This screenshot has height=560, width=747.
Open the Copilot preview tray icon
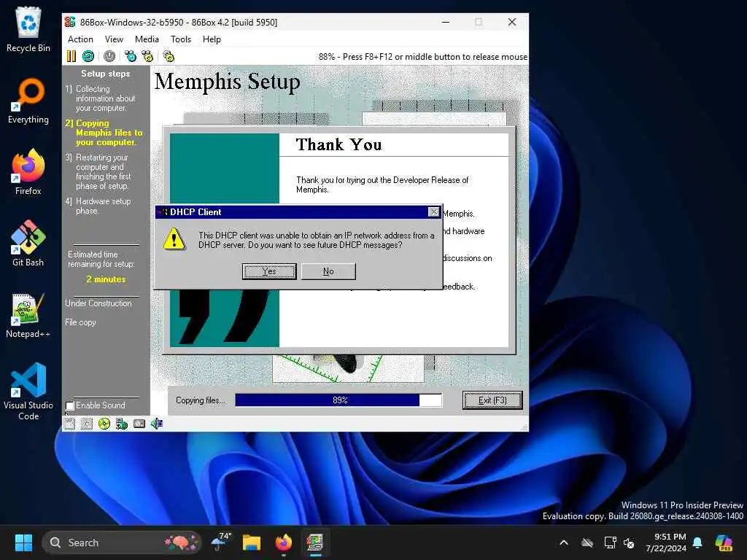point(724,542)
